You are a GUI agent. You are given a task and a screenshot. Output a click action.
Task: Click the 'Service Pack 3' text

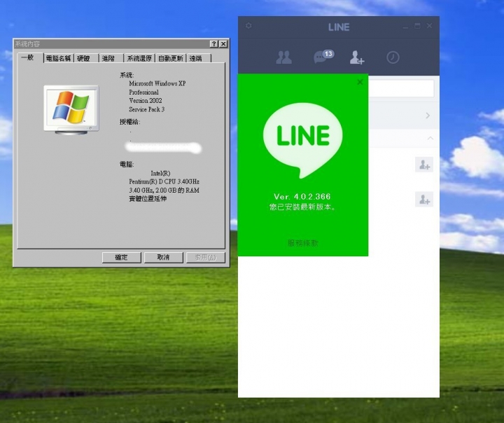(146, 109)
